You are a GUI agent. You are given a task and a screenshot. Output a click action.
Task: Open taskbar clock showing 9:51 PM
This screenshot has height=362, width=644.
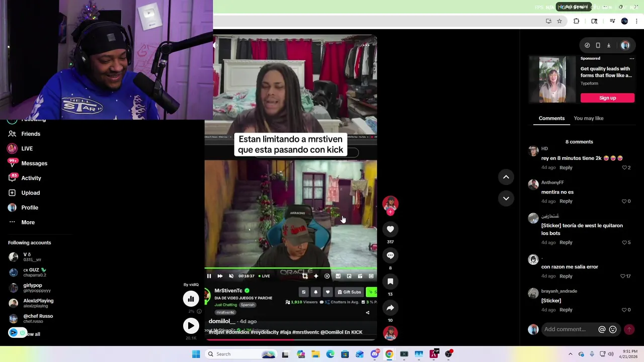pyautogui.click(x=629, y=354)
